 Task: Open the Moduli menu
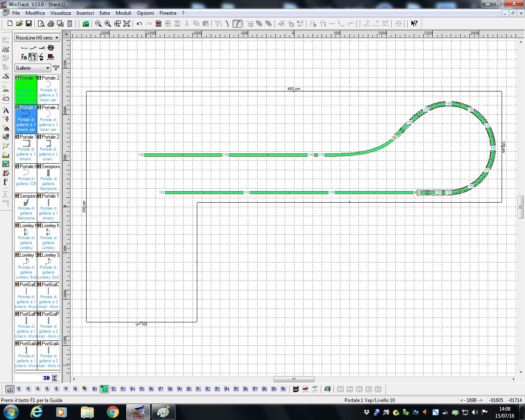coord(123,13)
